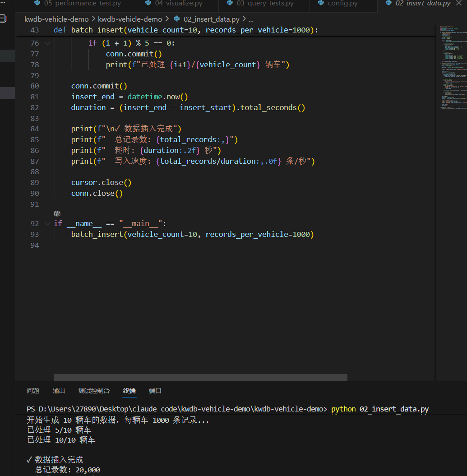The width and height of the screenshot is (467, 476).
Task: Select the 02_insert_data.py tab
Action: pos(423,4)
